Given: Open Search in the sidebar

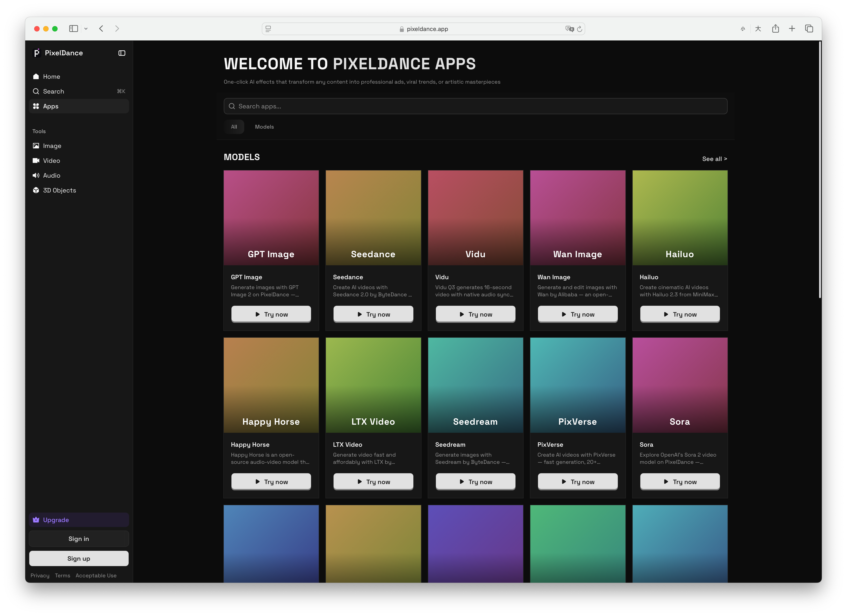Looking at the screenshot, I should click(79, 92).
